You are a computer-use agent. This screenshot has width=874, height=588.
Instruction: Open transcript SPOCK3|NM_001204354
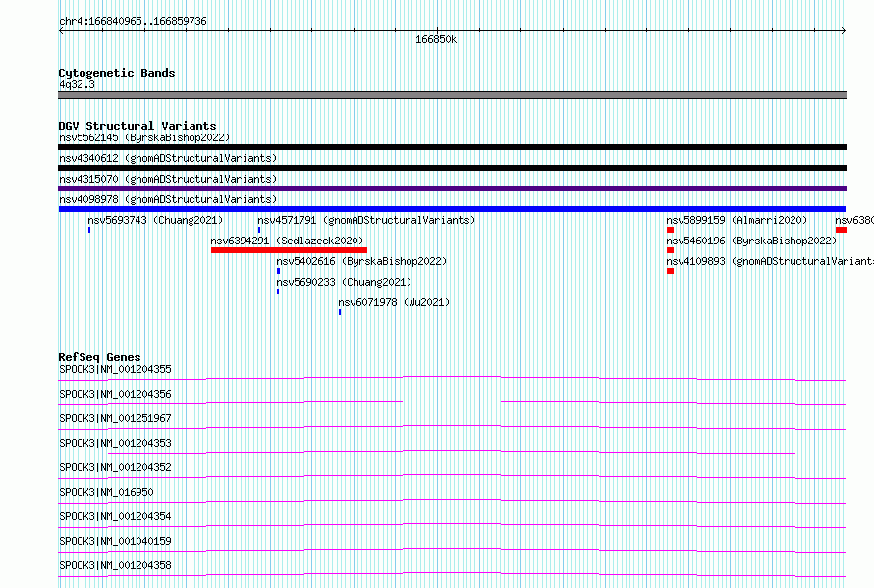click(115, 516)
